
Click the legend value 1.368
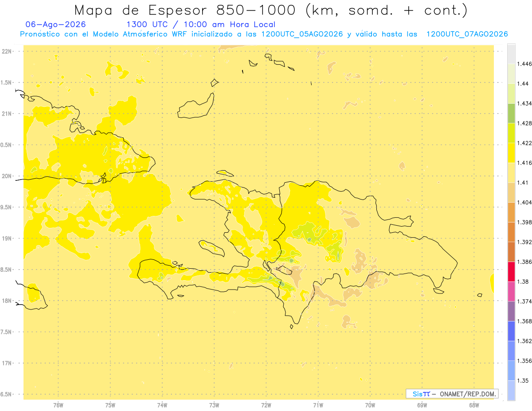[524, 321]
